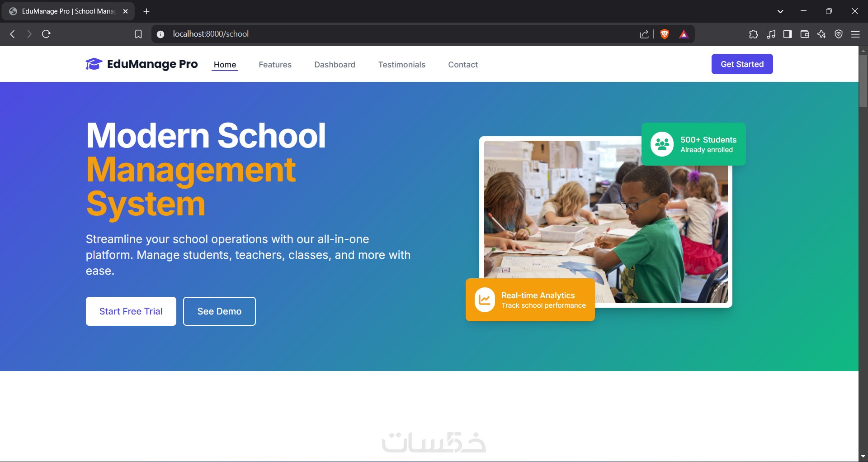Expand the tab search dropdown arrow

pyautogui.click(x=780, y=11)
